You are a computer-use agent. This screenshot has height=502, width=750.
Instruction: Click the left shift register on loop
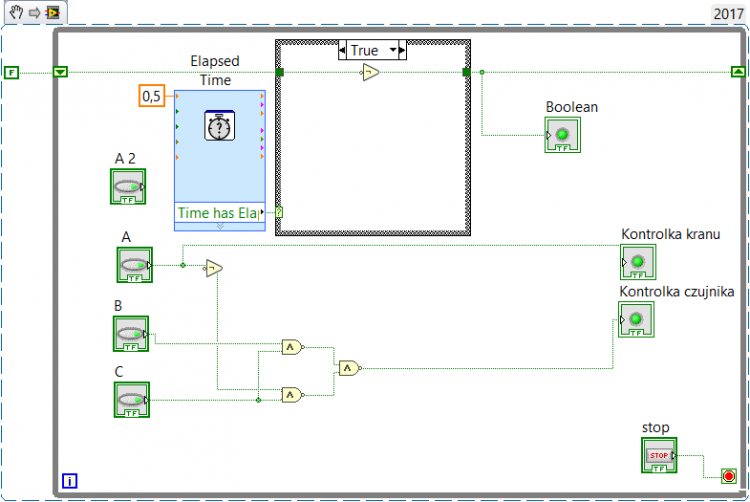[60, 72]
